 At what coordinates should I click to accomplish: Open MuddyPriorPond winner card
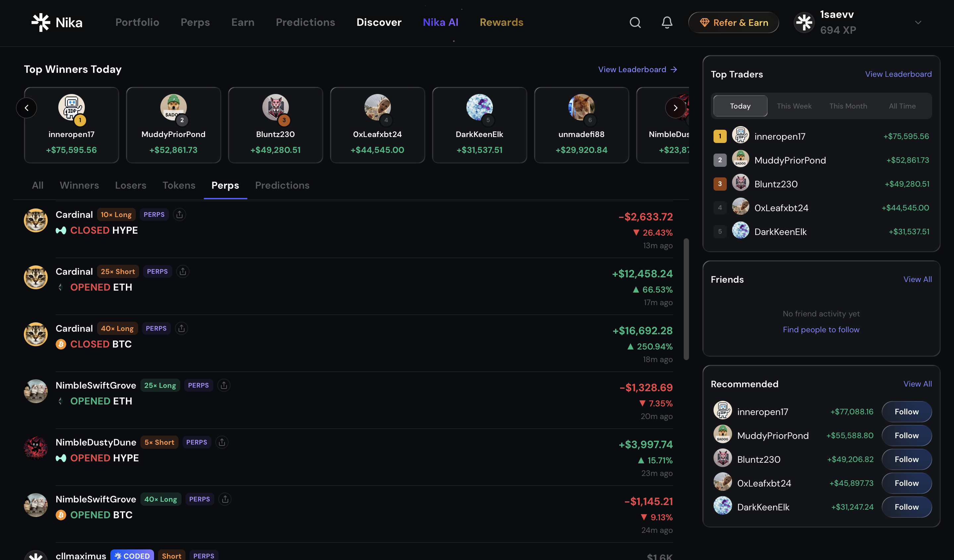coord(173,125)
